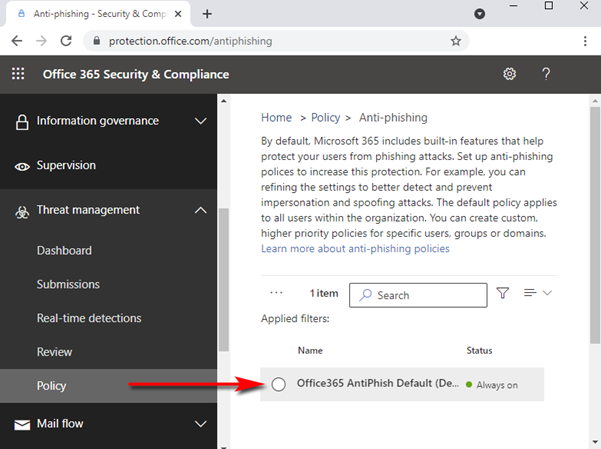Click the Threat management biohazard icon
Screen dimensions: 601x449
pyautogui.click(x=22, y=212)
